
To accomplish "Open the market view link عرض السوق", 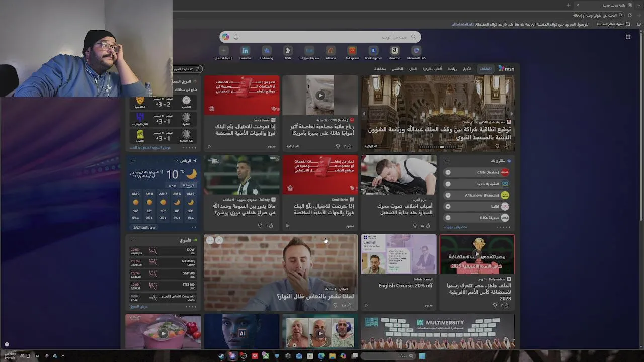I will click(139, 307).
